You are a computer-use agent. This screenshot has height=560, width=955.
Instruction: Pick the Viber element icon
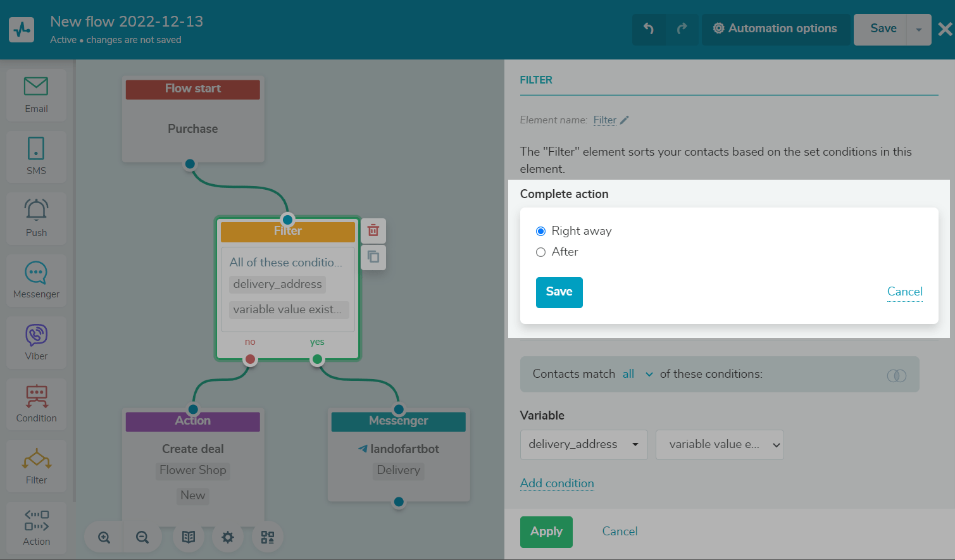coord(36,335)
